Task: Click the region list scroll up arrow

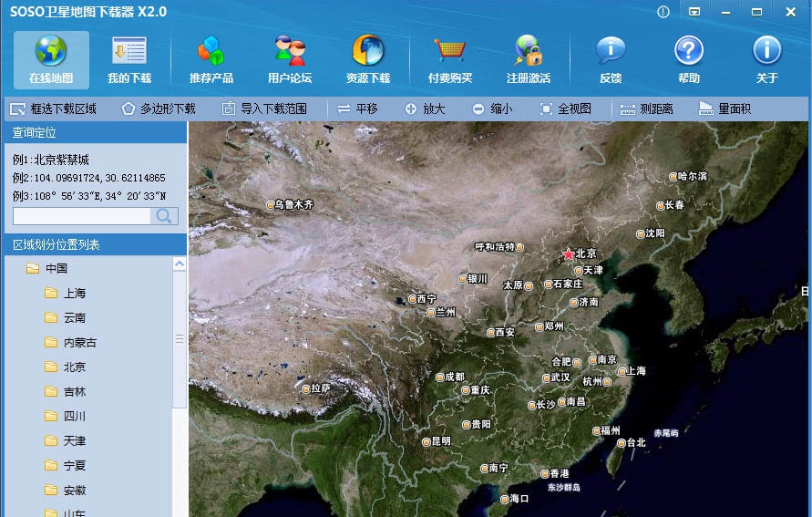Action: pos(180,264)
